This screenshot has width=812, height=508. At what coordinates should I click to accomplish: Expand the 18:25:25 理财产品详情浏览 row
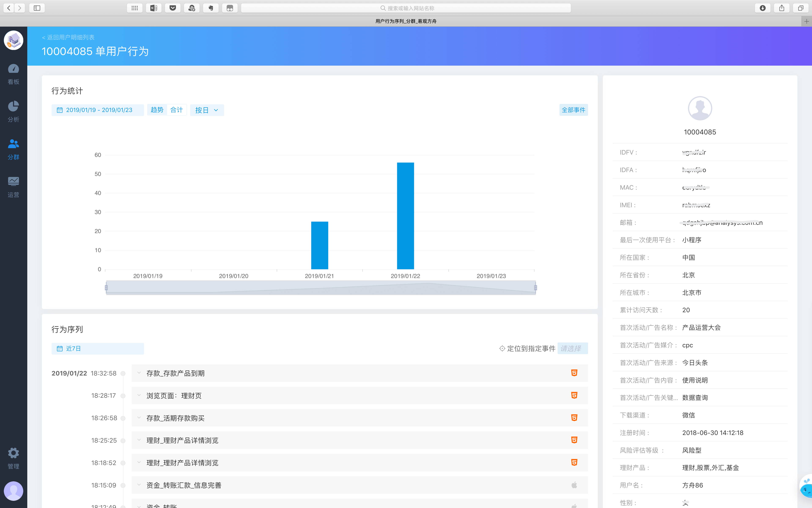139,440
